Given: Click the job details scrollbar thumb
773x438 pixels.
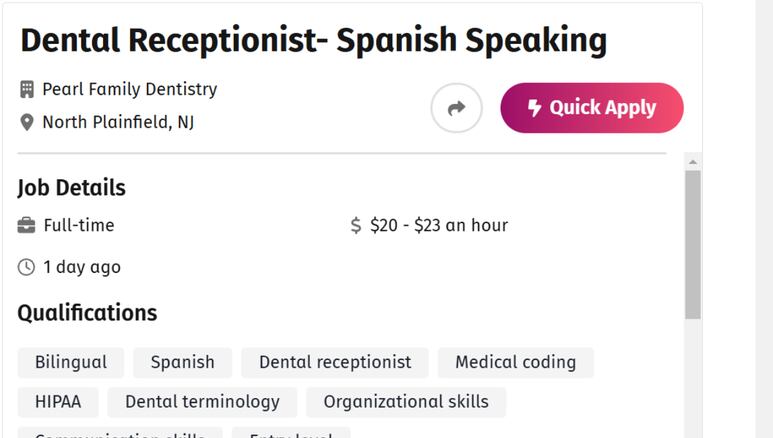Looking at the screenshot, I should (x=693, y=245).
